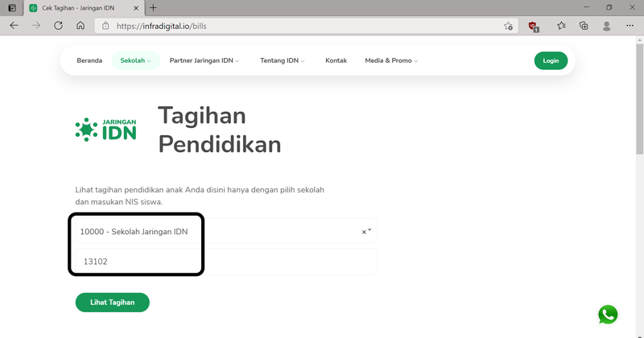Screen dimensions: 644x338
Task: Open the Kontak page
Action: pos(336,60)
